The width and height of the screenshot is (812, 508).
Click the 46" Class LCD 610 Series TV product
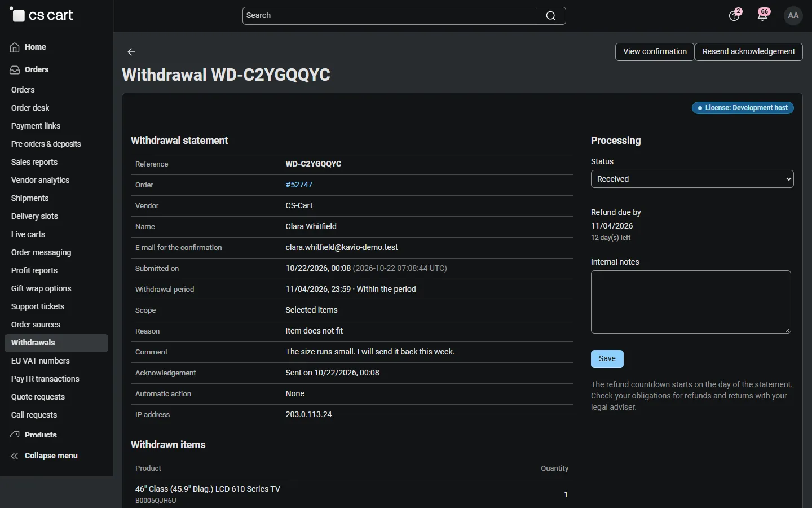coord(208,489)
